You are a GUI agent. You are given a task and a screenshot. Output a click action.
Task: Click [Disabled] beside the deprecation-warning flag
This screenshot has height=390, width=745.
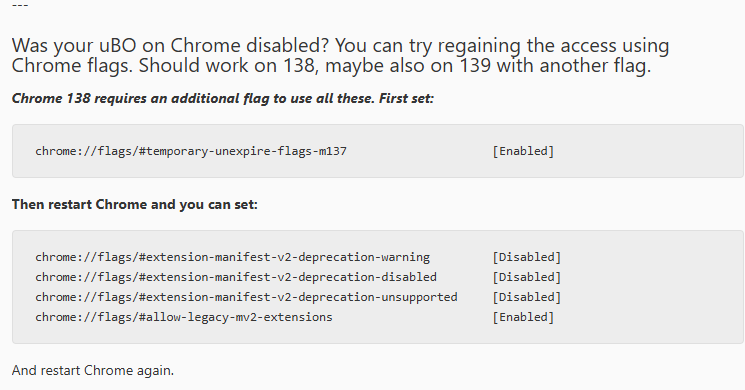click(x=526, y=257)
